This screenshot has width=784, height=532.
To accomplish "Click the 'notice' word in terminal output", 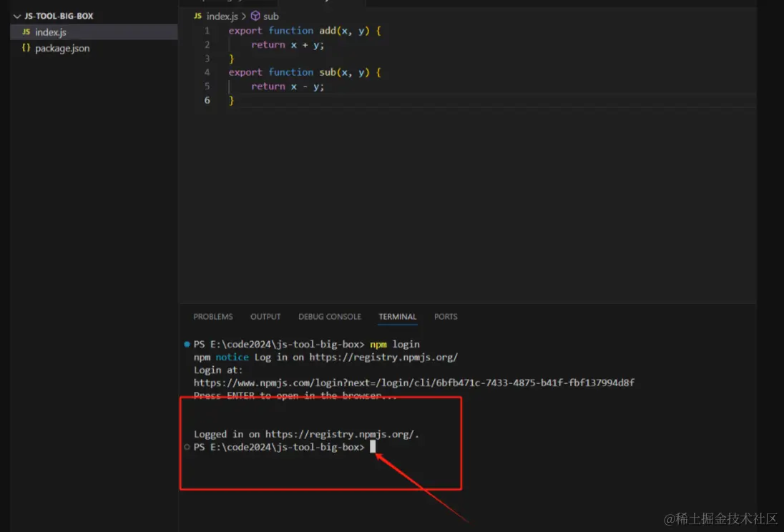I will point(232,357).
